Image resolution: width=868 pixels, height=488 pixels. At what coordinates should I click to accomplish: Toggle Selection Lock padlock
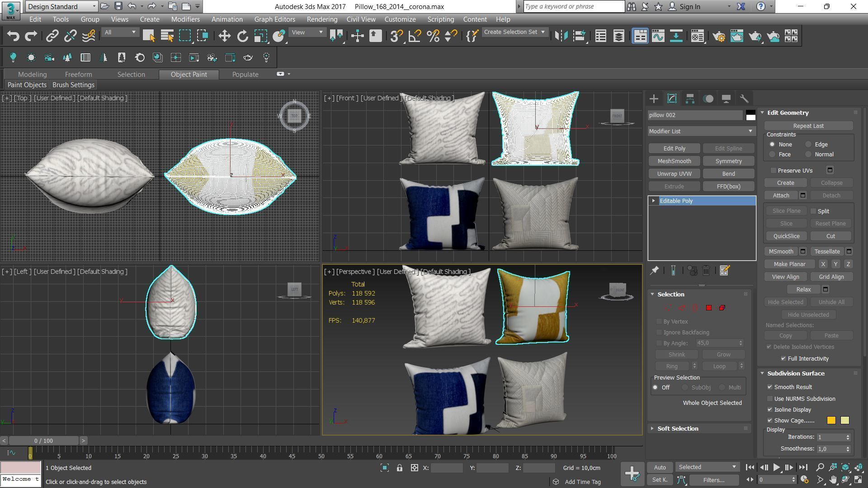point(400,468)
